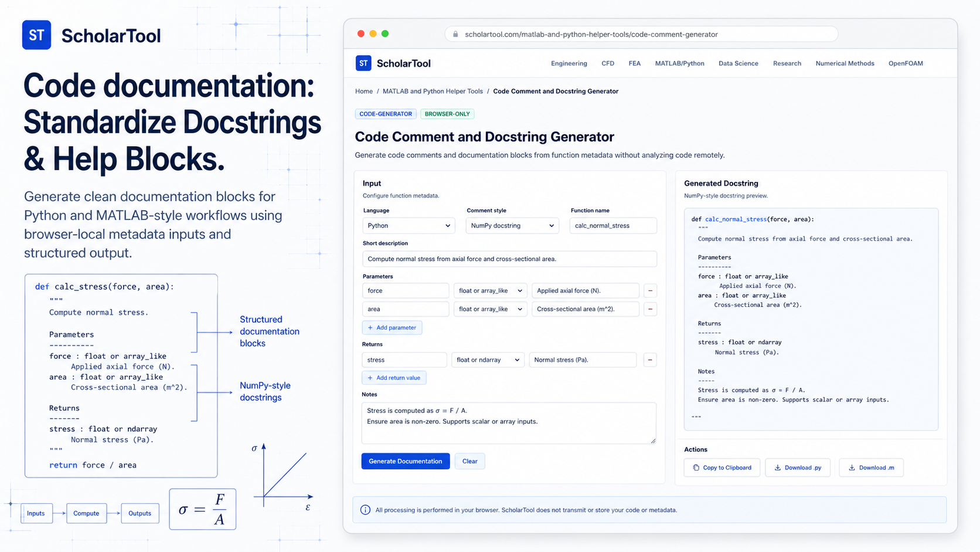Screen dimensions: 980x552
Task: Open the CFD nav menu
Action: click(608, 63)
